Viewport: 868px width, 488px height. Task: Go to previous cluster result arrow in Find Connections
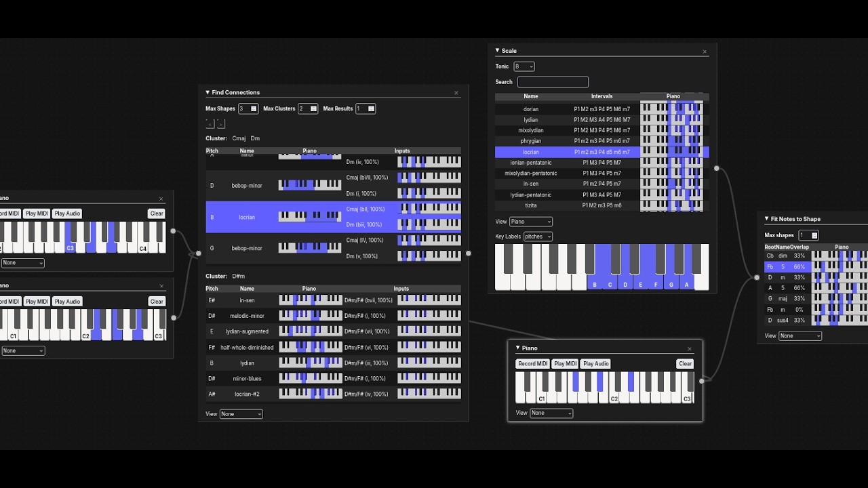[x=210, y=123]
